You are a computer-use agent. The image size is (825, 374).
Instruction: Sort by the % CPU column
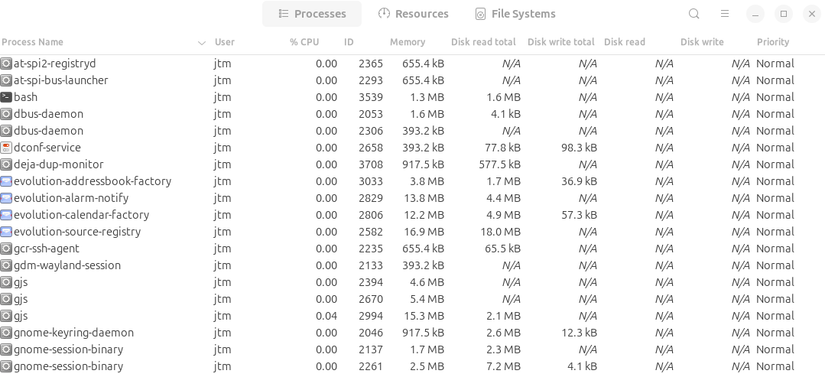pyautogui.click(x=304, y=42)
